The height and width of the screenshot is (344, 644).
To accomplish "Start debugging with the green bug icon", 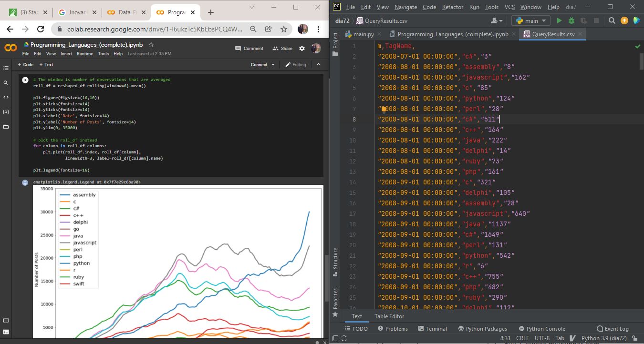I will (571, 20).
